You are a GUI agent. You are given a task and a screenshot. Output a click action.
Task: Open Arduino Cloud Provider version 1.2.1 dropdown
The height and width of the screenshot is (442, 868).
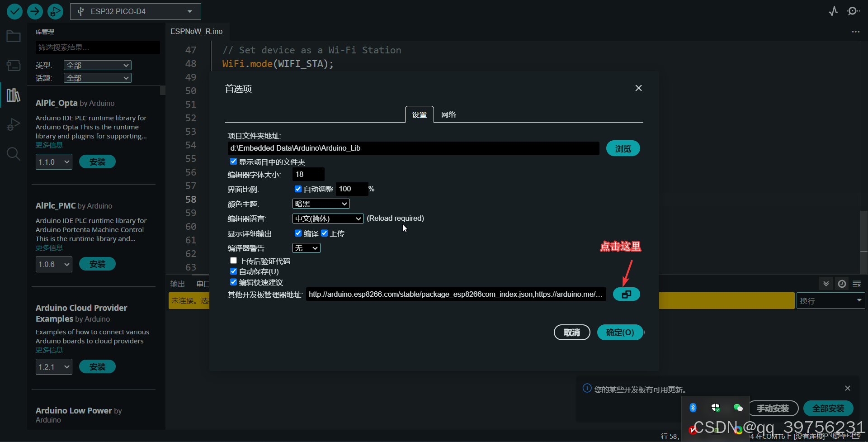click(x=54, y=366)
